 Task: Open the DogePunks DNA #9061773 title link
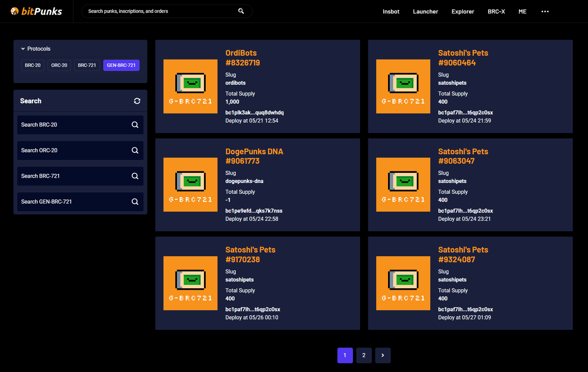tap(254, 156)
